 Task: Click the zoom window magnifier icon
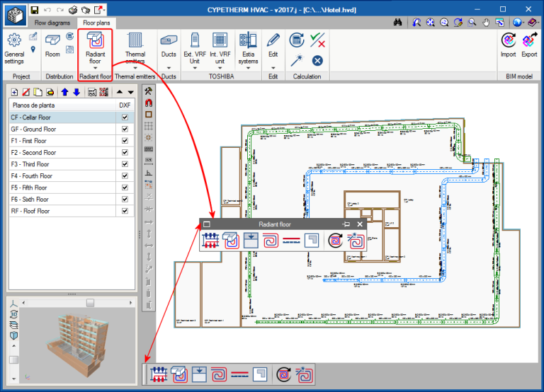tap(472, 23)
